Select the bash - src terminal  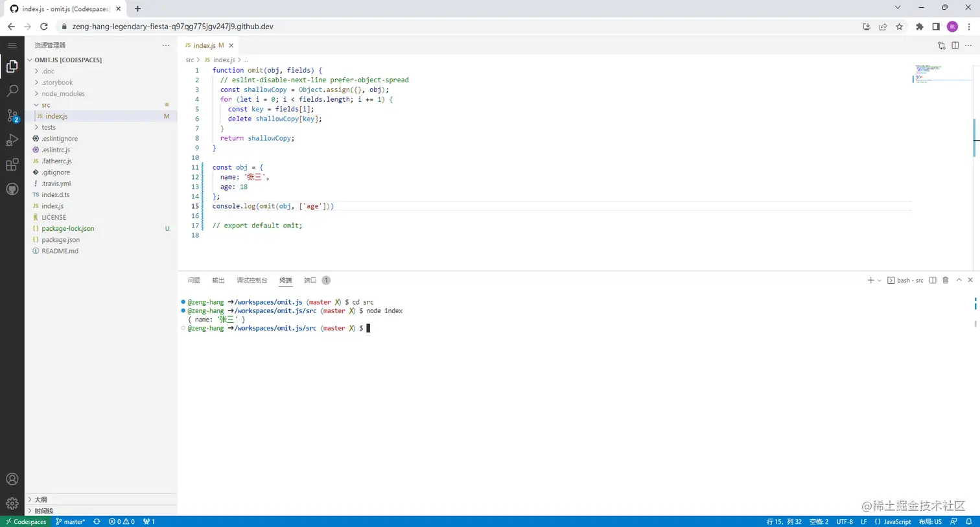click(905, 280)
